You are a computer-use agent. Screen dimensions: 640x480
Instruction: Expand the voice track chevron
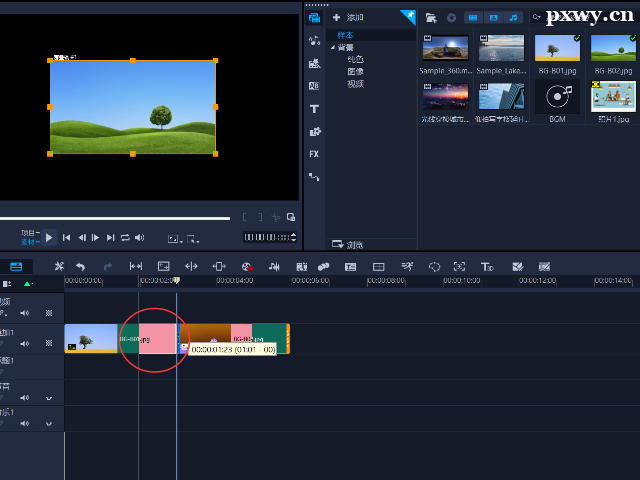click(48, 398)
